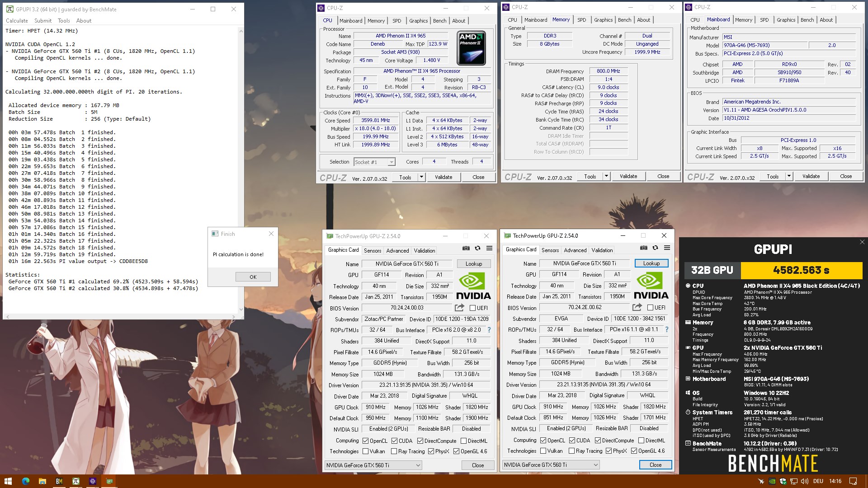Viewport: 868px width, 488px height.
Task: Toggle Ray Tracing checkbox in EVGA GPU-Z window
Action: [571, 451]
